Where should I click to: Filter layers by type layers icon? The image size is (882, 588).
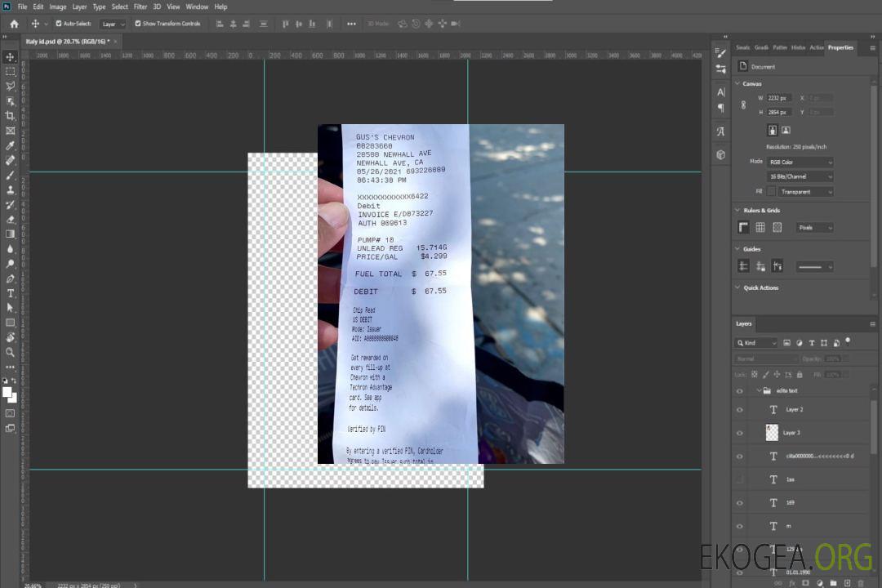point(813,343)
